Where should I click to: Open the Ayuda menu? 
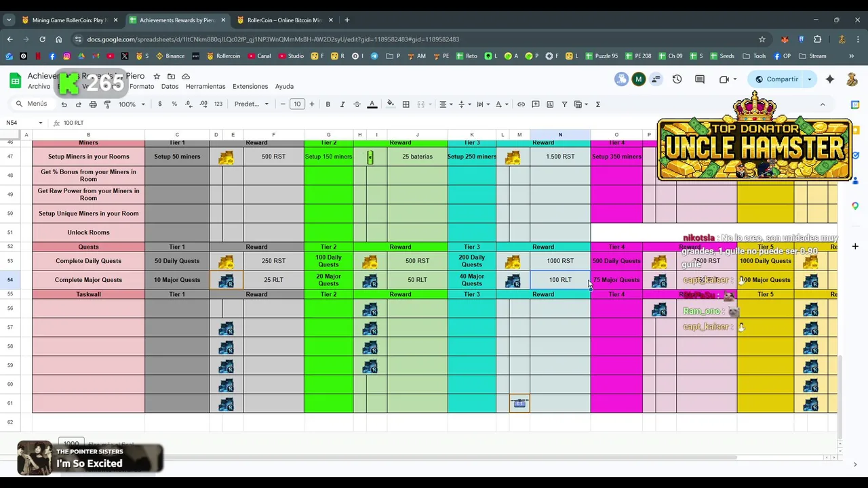284,87
